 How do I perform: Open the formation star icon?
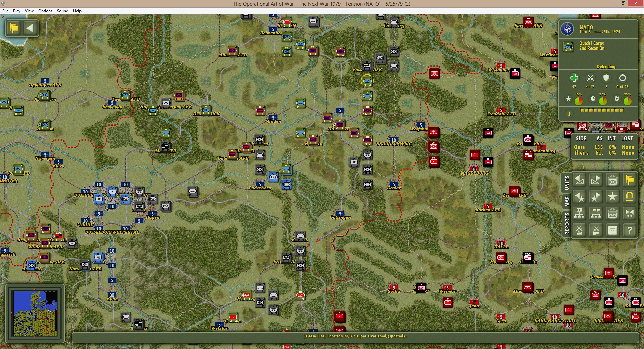(x=613, y=197)
